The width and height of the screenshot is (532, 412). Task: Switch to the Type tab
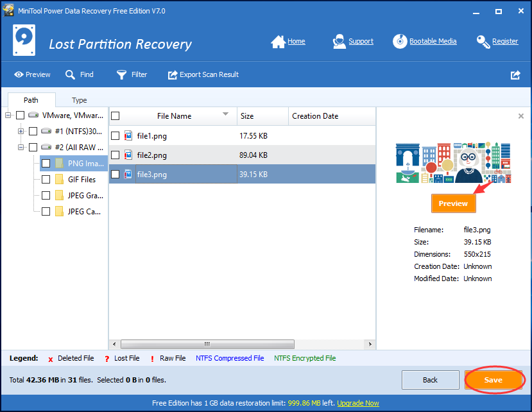point(80,100)
